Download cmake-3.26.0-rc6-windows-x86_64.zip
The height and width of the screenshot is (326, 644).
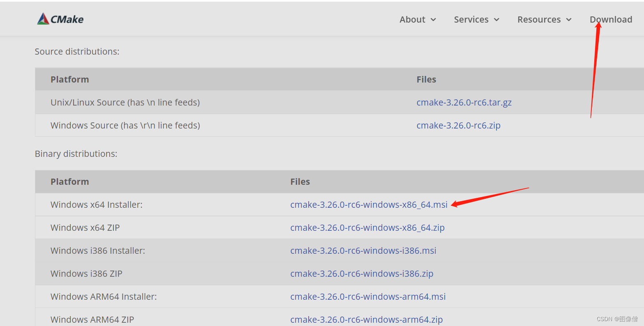367,227
